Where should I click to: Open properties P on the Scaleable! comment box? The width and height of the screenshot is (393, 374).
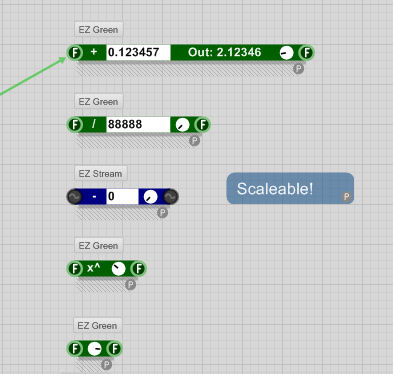tap(347, 197)
